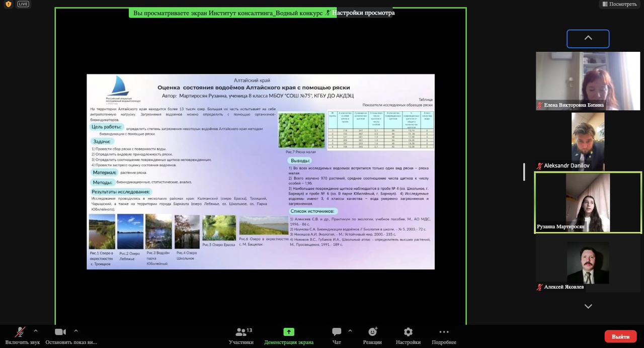The image size is (644, 348).
Task: Open Zoom Settings gear icon
Action: point(408,332)
